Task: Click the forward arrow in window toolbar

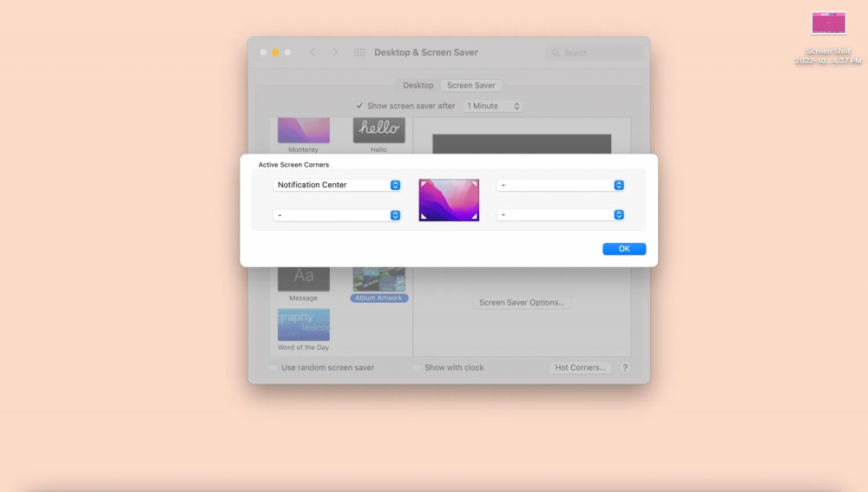Action: pyautogui.click(x=335, y=53)
